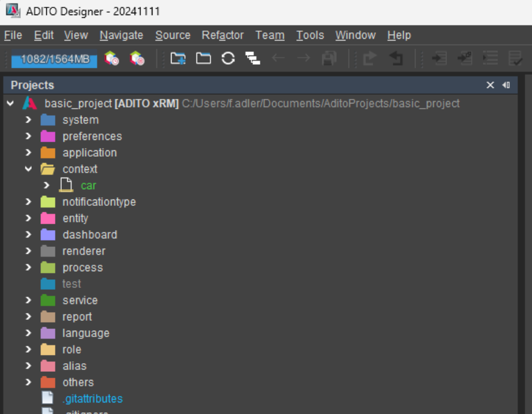Minimize the Projects panel with the dock arrow
The height and width of the screenshot is (414, 532).
(x=506, y=84)
